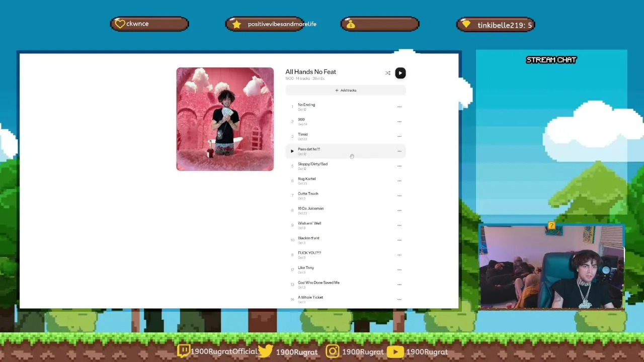Image resolution: width=644 pixels, height=362 pixels.
Task: Select the track Outta Touch
Action: click(346, 196)
